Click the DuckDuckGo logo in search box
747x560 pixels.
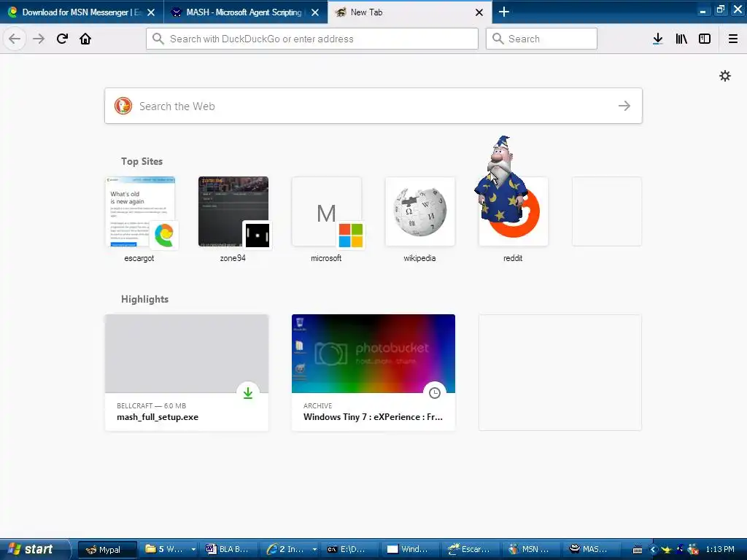coord(123,106)
